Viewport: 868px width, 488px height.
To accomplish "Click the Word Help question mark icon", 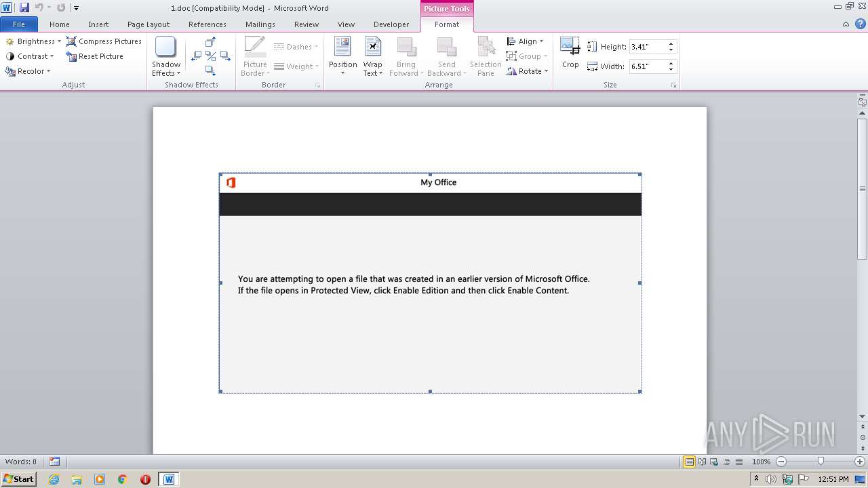I will [x=859, y=24].
